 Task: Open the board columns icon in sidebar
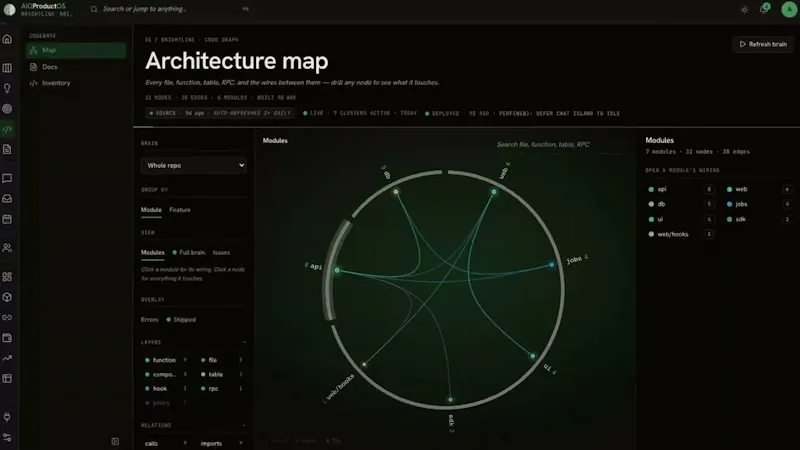pyautogui.click(x=7, y=68)
